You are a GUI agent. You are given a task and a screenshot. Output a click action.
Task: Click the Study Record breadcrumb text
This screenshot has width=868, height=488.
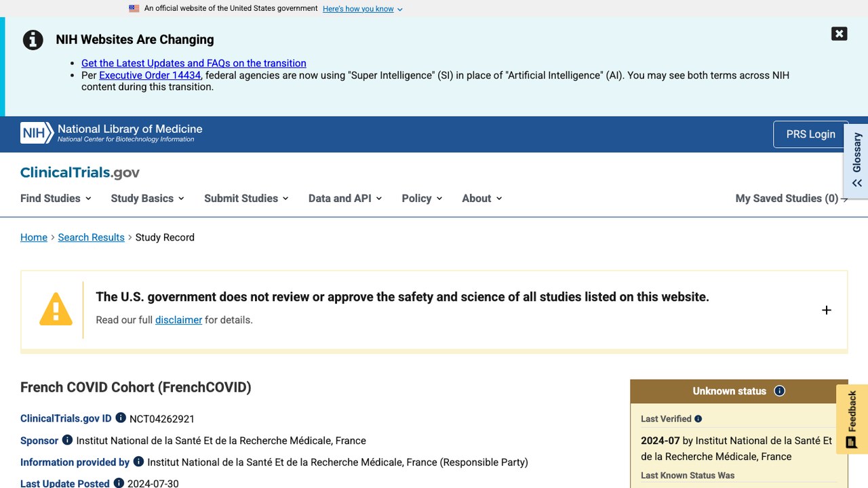coord(165,237)
